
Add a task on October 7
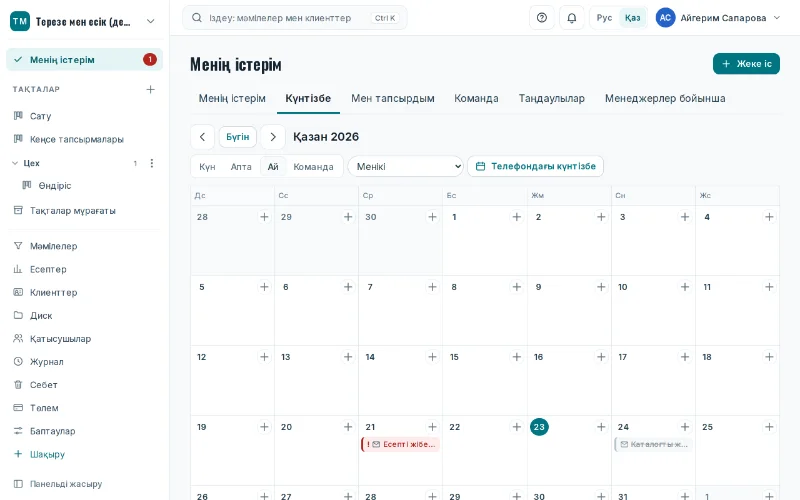point(433,287)
